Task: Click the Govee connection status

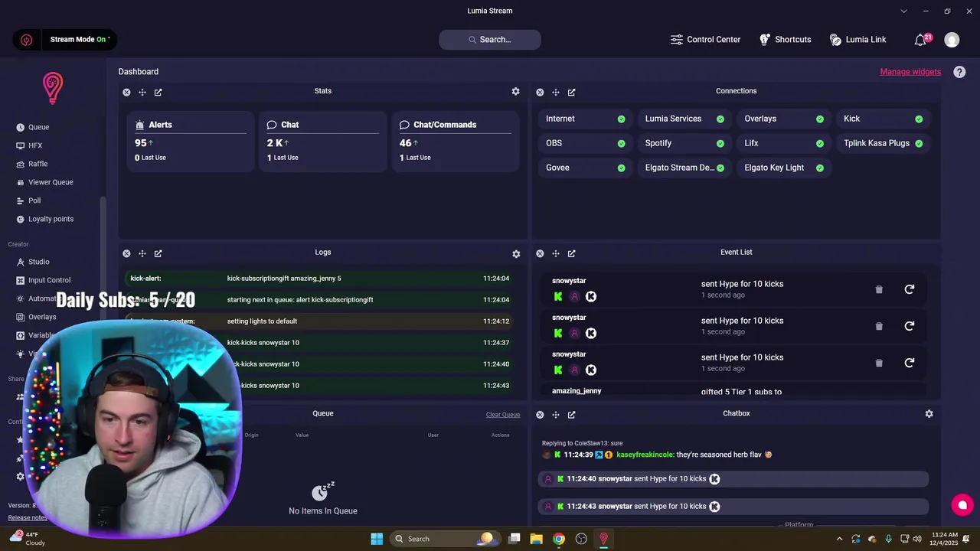Action: [586, 168]
